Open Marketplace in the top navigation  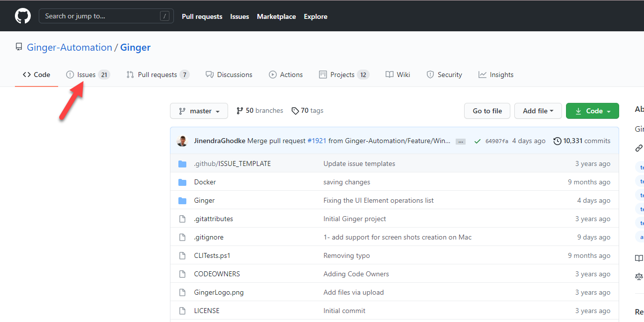pyautogui.click(x=276, y=16)
